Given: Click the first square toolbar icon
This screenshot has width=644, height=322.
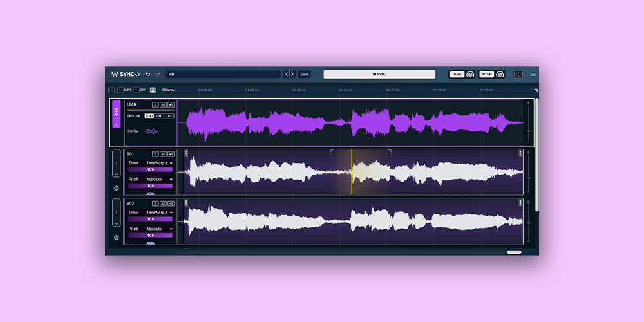Looking at the screenshot, I should coord(111,90).
